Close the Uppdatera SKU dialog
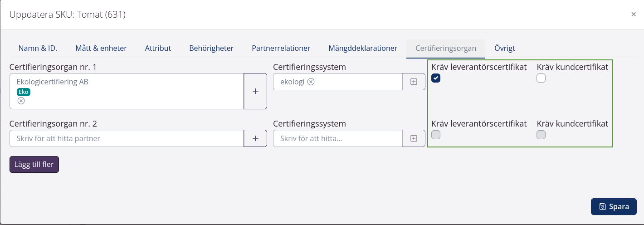644x225 pixels. 633,15
